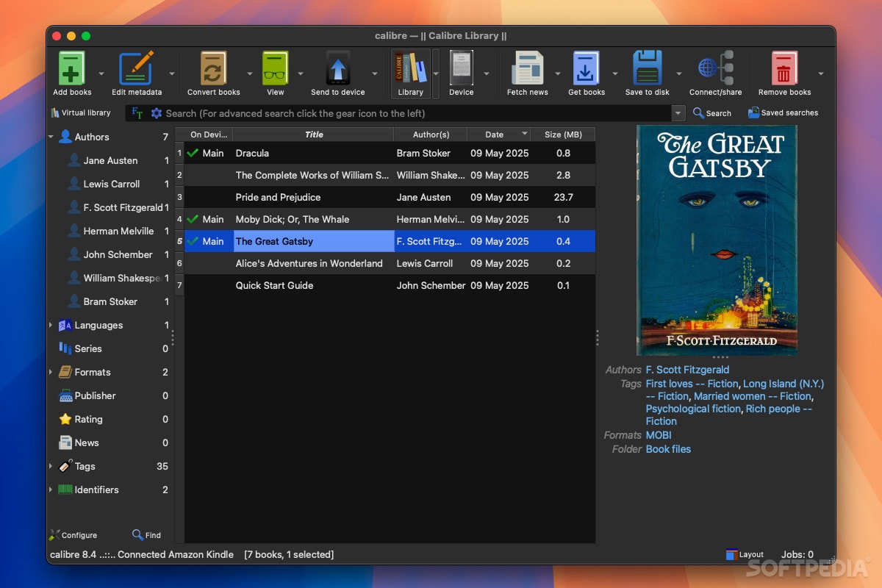The height and width of the screenshot is (588, 882).
Task: Open the MOBI format link
Action: (x=659, y=435)
